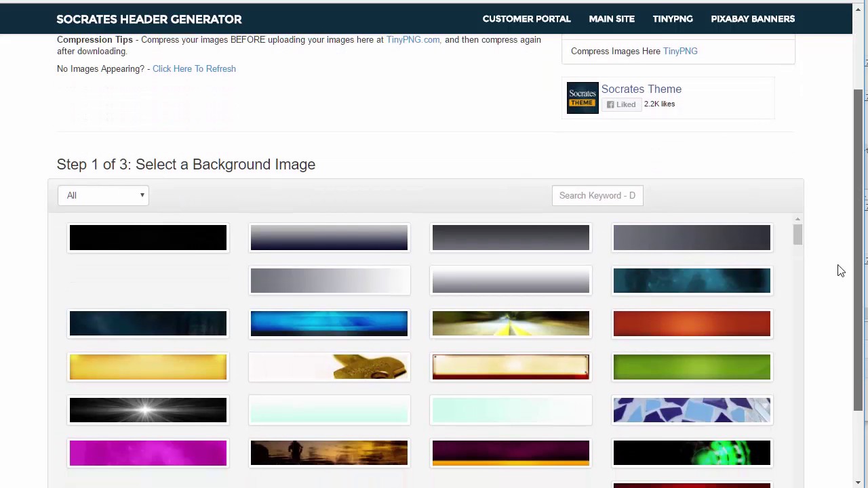Select the black background with white starburst
This screenshot has width=868, height=488.
(x=148, y=410)
